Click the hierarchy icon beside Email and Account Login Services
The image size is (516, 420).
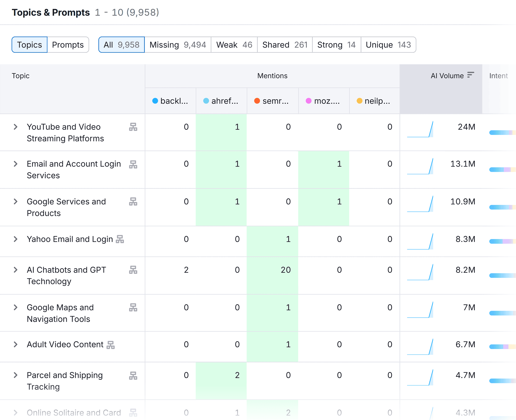[133, 165]
